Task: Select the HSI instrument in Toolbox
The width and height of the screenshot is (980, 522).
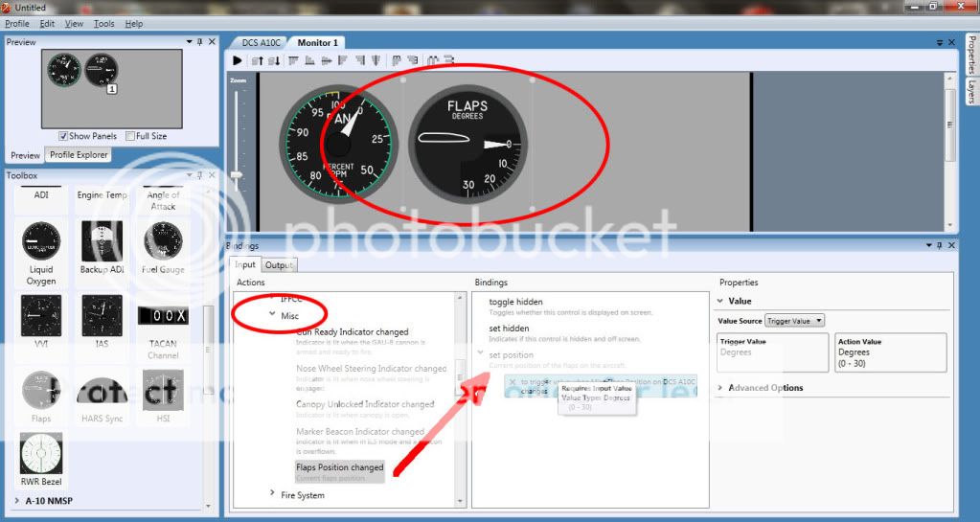Action: (x=163, y=396)
